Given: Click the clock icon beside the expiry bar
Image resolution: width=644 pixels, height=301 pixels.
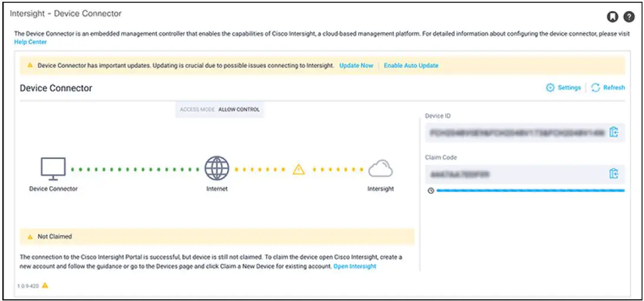Looking at the screenshot, I should tap(431, 191).
